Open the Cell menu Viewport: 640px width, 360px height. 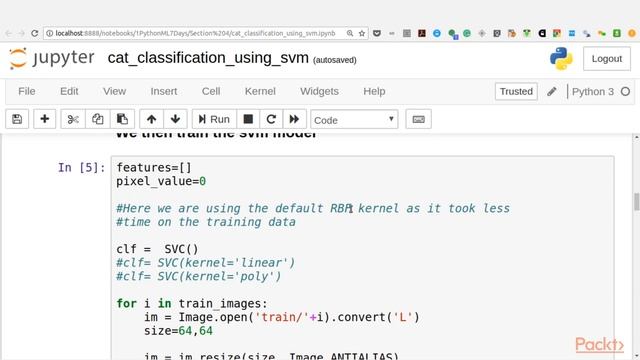pos(211,91)
